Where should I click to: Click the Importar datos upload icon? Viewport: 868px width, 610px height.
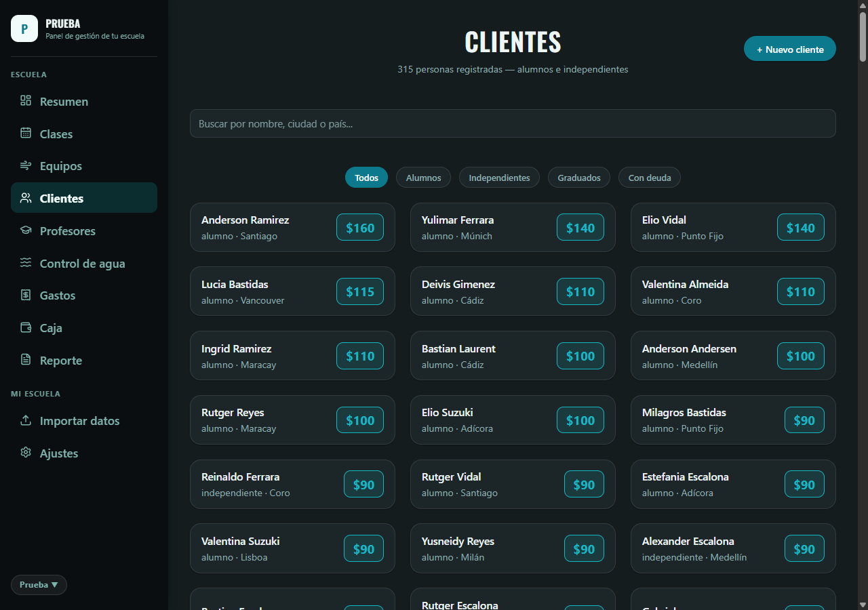coord(26,420)
